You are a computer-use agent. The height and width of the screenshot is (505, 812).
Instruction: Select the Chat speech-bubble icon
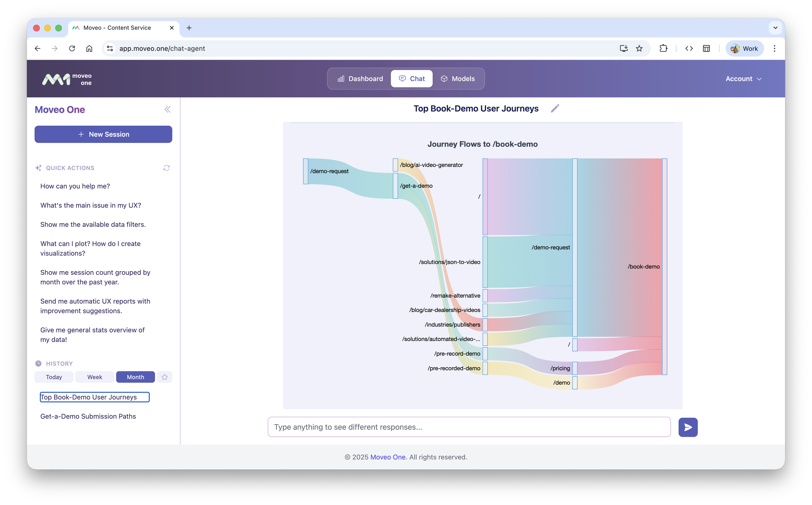click(x=402, y=78)
